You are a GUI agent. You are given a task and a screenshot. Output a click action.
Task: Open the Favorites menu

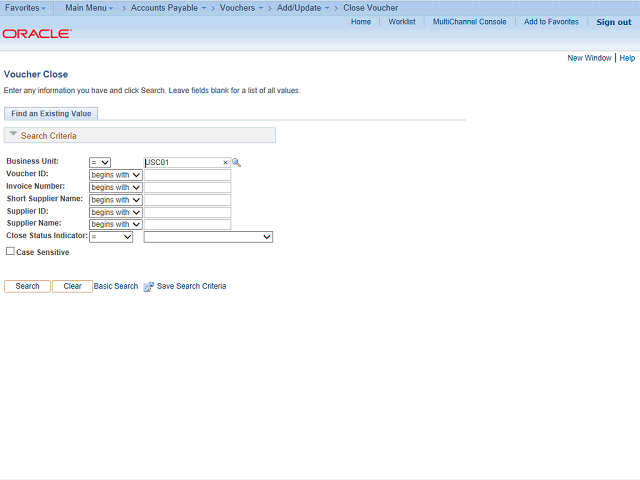25,8
